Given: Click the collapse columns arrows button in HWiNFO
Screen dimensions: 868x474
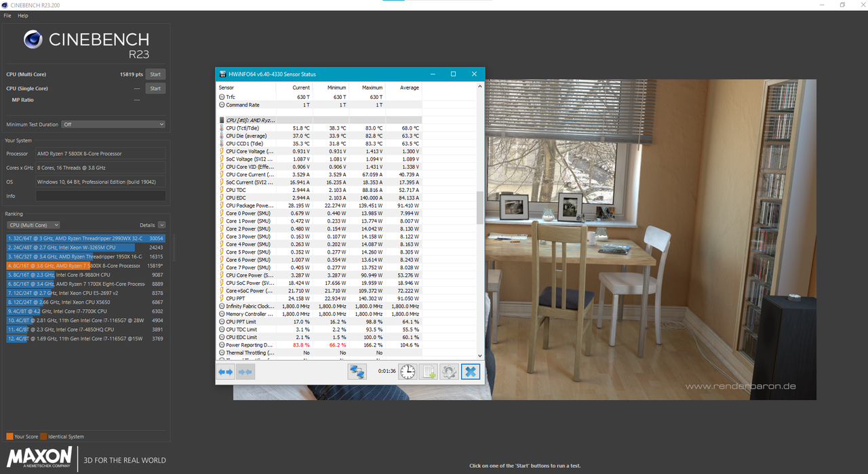Looking at the screenshot, I should (x=245, y=372).
